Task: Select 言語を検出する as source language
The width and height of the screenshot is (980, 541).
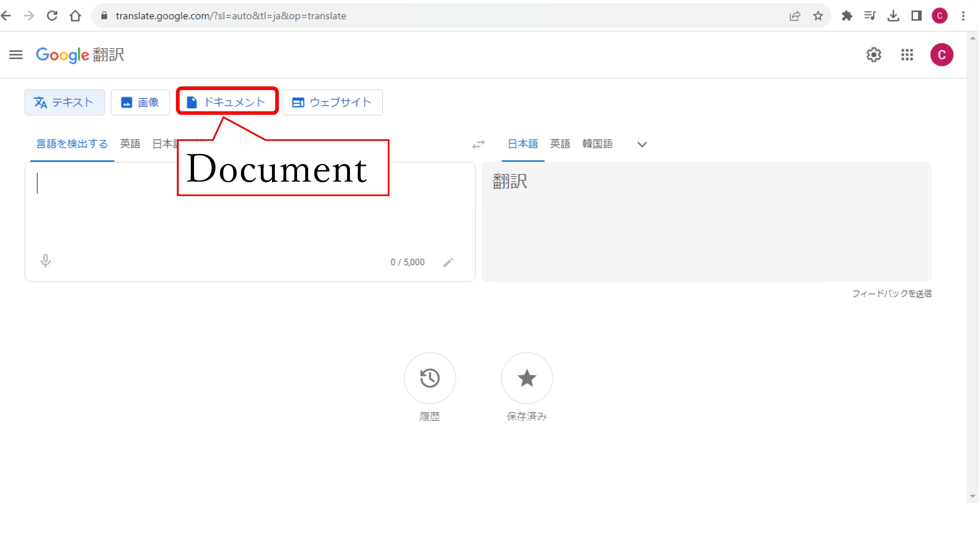Action: click(x=72, y=144)
